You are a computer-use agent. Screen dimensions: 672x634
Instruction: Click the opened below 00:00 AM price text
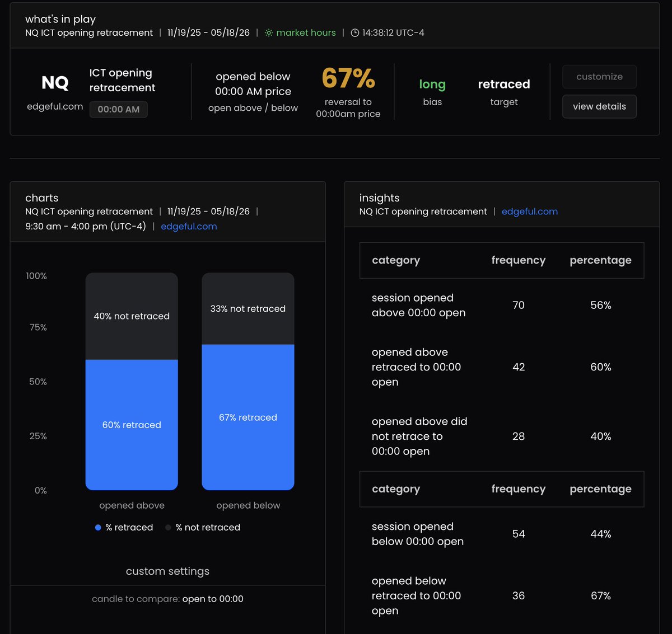253,84
